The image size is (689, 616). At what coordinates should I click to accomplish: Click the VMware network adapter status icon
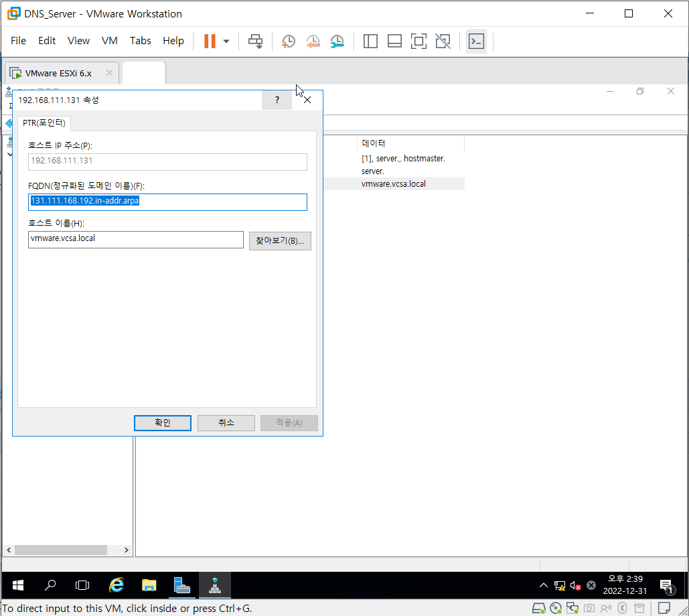pos(572,608)
